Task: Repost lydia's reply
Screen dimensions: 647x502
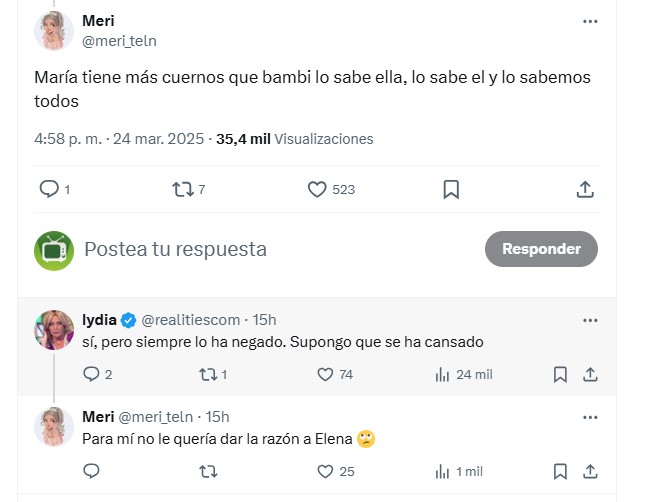Action: 209,374
